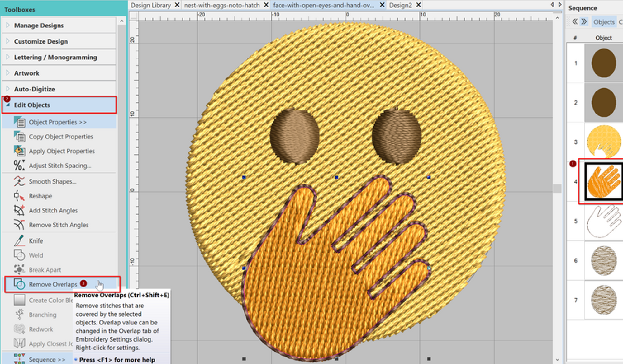Click the Break Apart icon
The image size is (623, 364).
[19, 269]
